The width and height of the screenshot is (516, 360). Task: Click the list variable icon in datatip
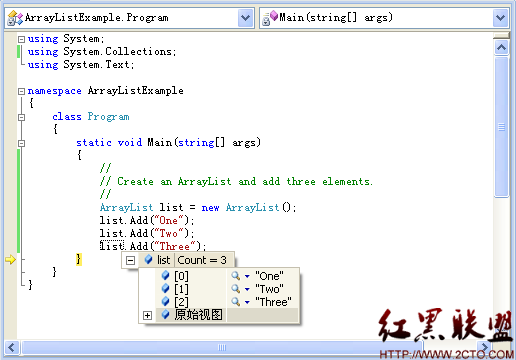[x=149, y=260]
